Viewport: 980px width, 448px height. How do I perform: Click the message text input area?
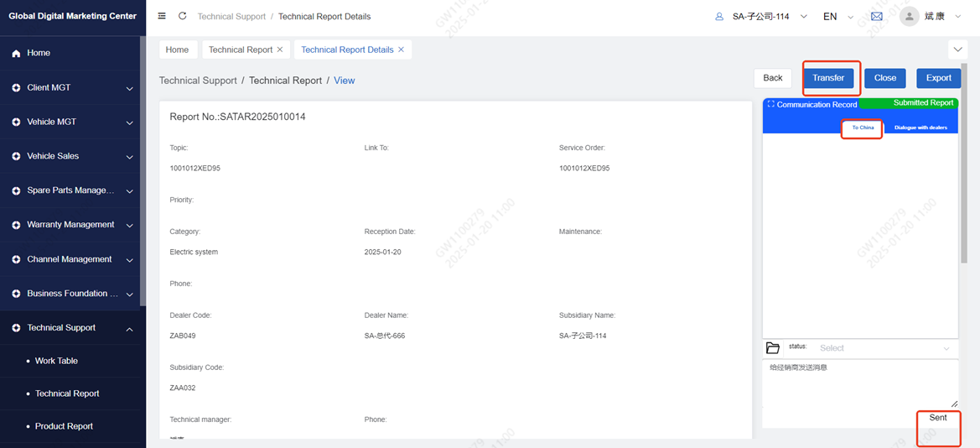click(x=859, y=384)
